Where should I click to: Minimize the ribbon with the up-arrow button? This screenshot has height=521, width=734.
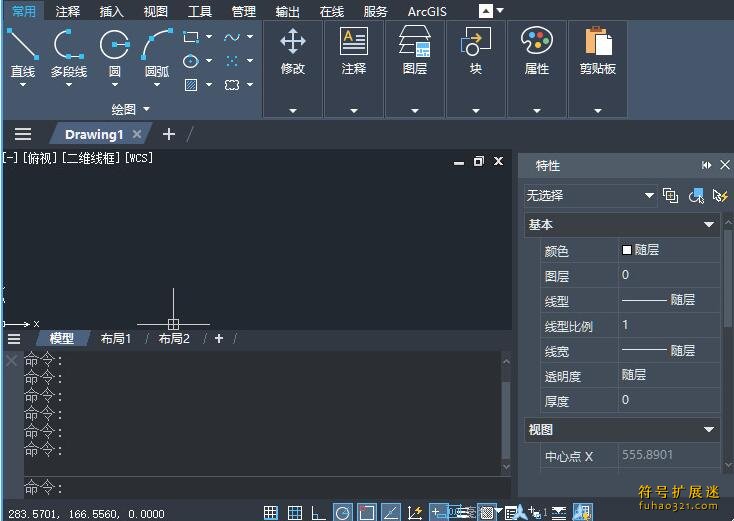[x=485, y=11]
